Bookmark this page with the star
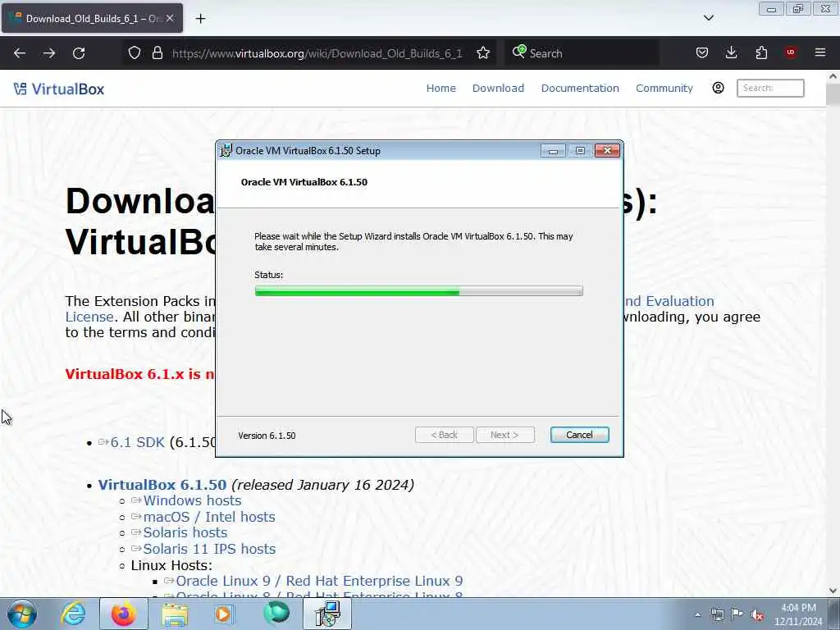The width and height of the screenshot is (840, 630). point(482,52)
